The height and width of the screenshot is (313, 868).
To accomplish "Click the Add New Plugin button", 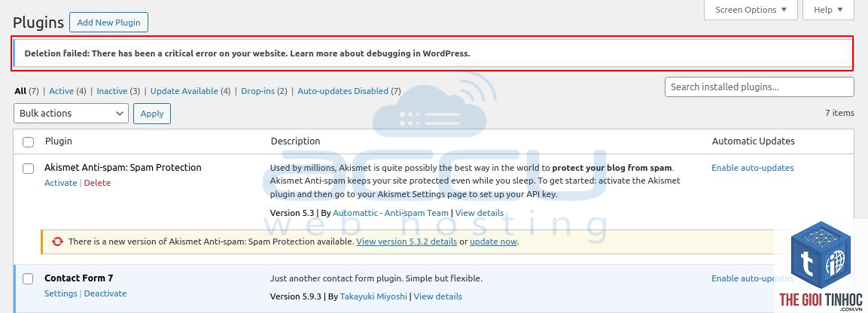I will [108, 23].
